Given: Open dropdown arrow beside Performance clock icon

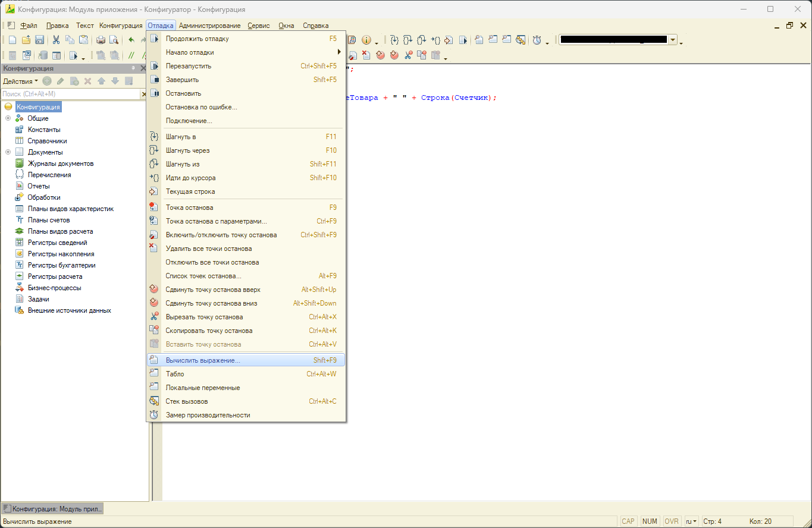Looking at the screenshot, I should coord(547,43).
